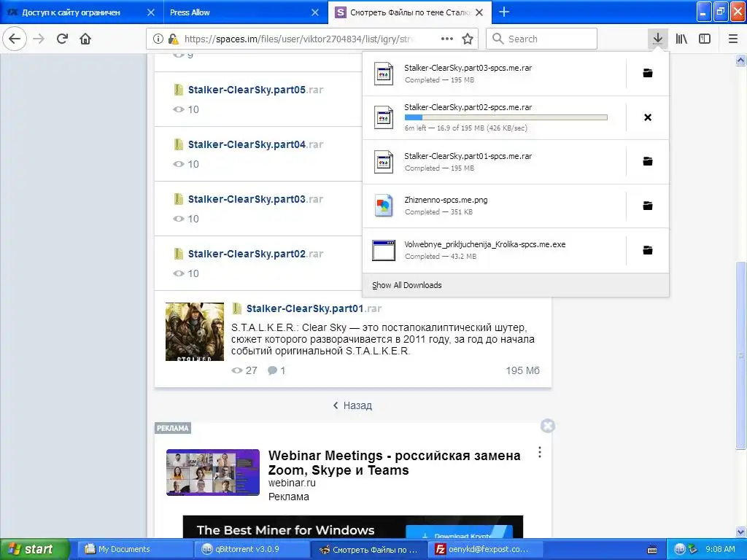Open Windows Start button
The height and width of the screenshot is (560, 747).
pos(34,549)
